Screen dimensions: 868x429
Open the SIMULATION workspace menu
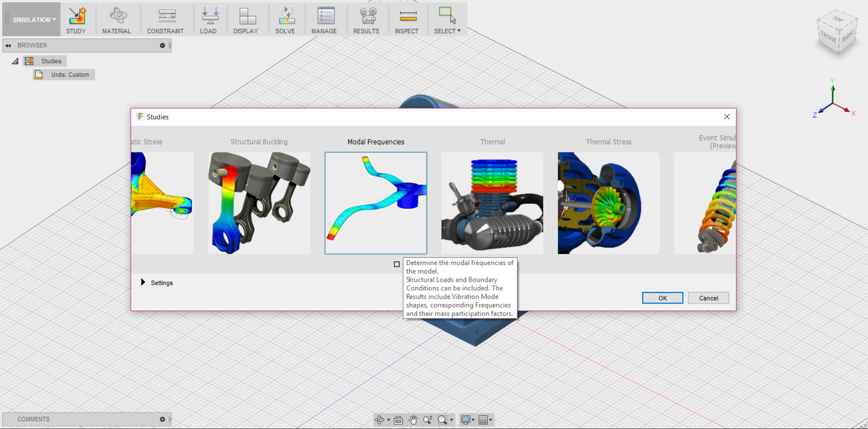click(31, 19)
